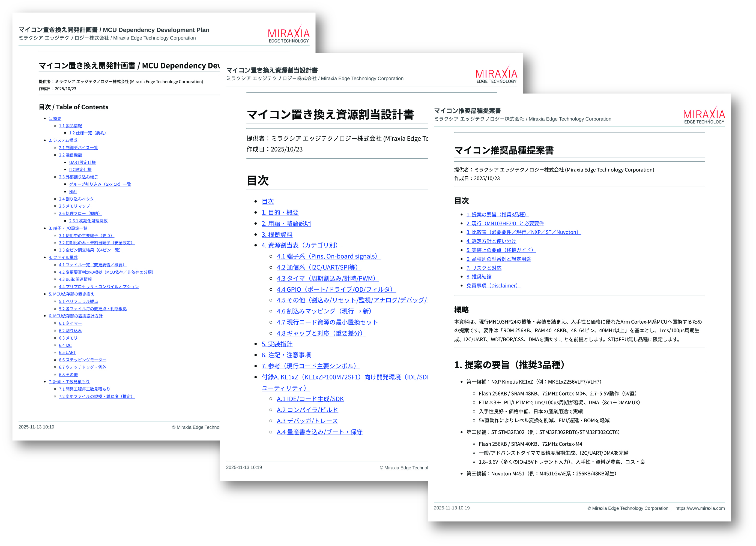
Task: Open the '1. 概要' table of contents link
Action: [55, 119]
